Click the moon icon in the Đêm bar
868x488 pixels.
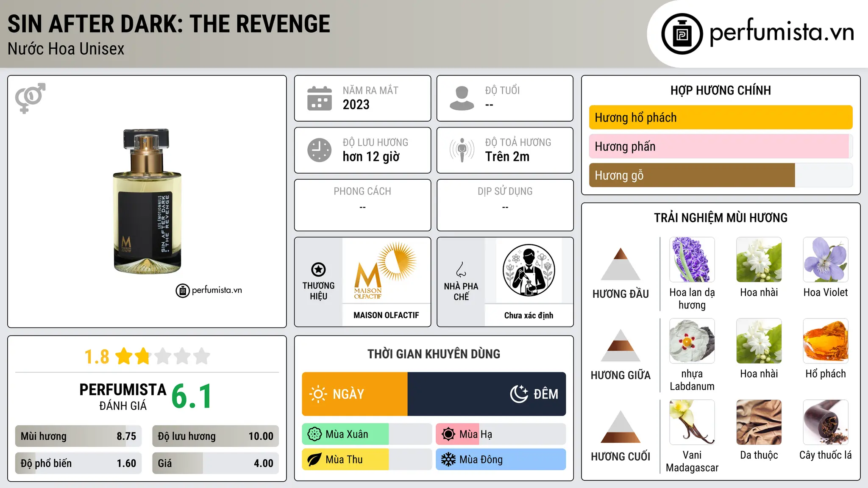click(519, 394)
